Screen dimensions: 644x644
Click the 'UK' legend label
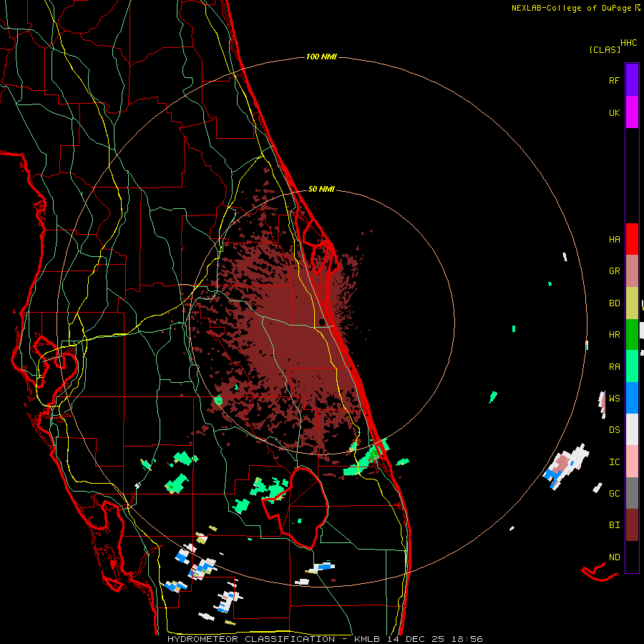[x=615, y=112]
